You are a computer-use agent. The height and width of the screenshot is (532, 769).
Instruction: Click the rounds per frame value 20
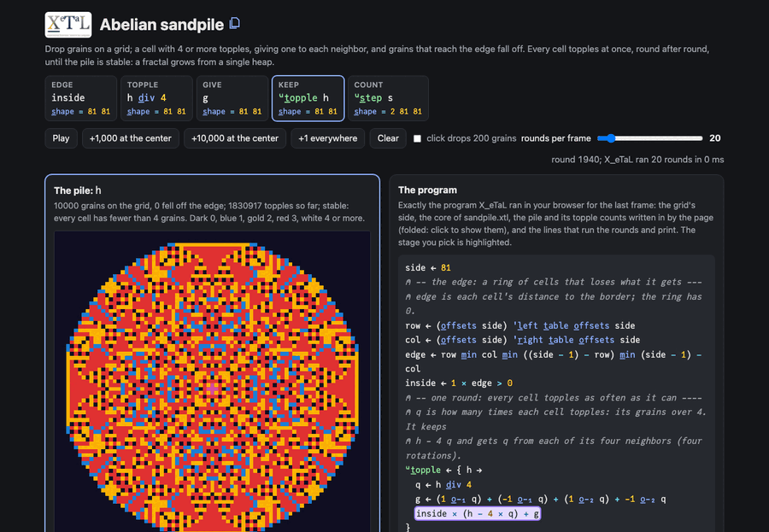coord(714,138)
